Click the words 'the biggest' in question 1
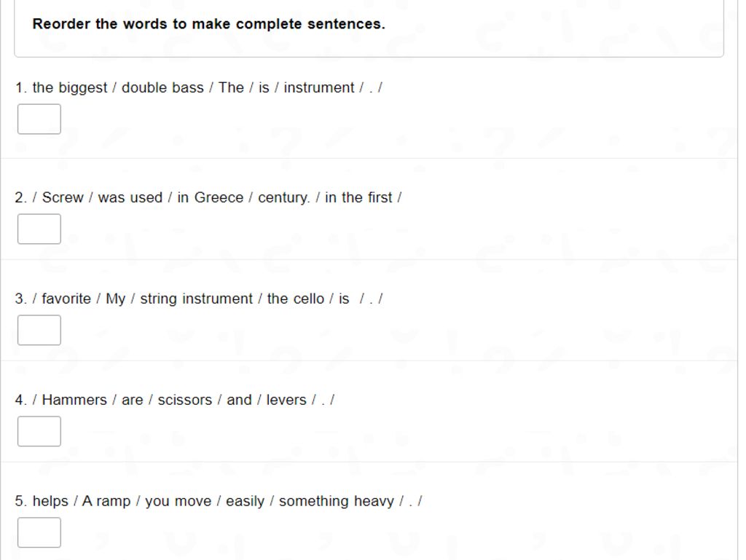The height and width of the screenshot is (560, 746). coord(70,88)
